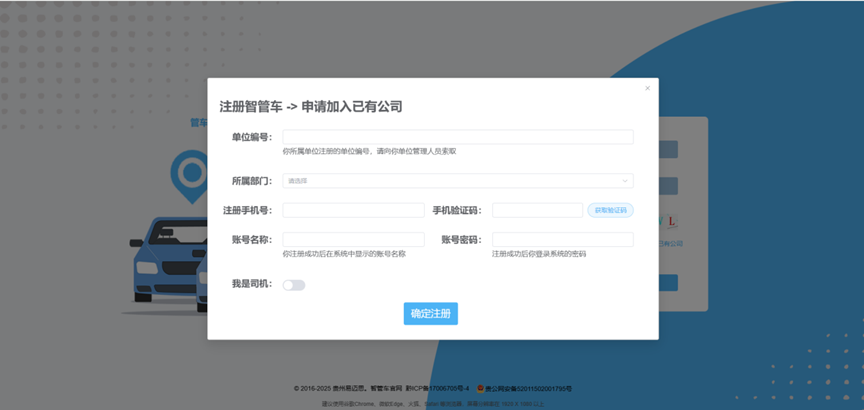Viewport: 864px width, 410px height.
Task: Close the registration dialog with the X icon
Action: tap(647, 88)
